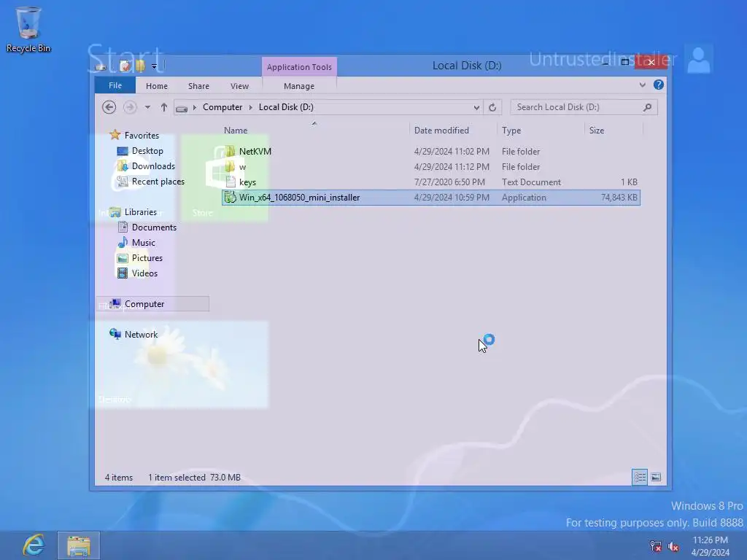Click the Favorites star icon

click(115, 135)
